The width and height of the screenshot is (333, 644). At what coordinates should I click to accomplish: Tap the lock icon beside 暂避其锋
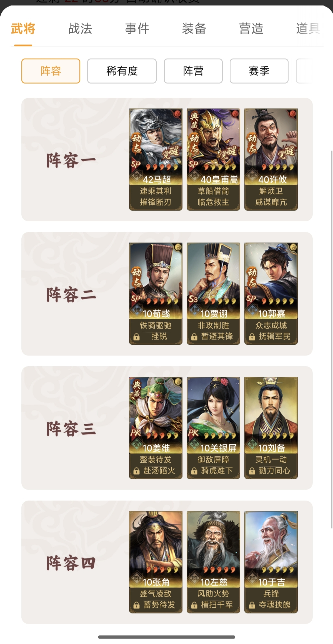(194, 337)
